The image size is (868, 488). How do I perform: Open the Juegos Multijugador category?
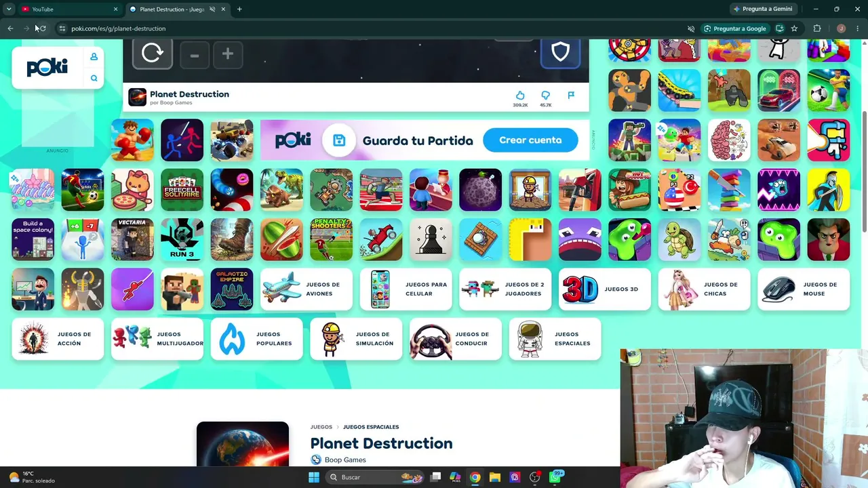157,339
